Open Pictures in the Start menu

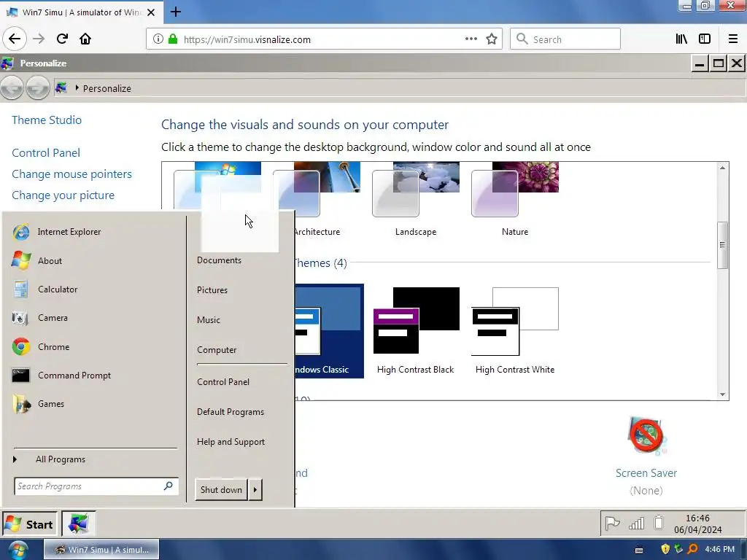[212, 290]
